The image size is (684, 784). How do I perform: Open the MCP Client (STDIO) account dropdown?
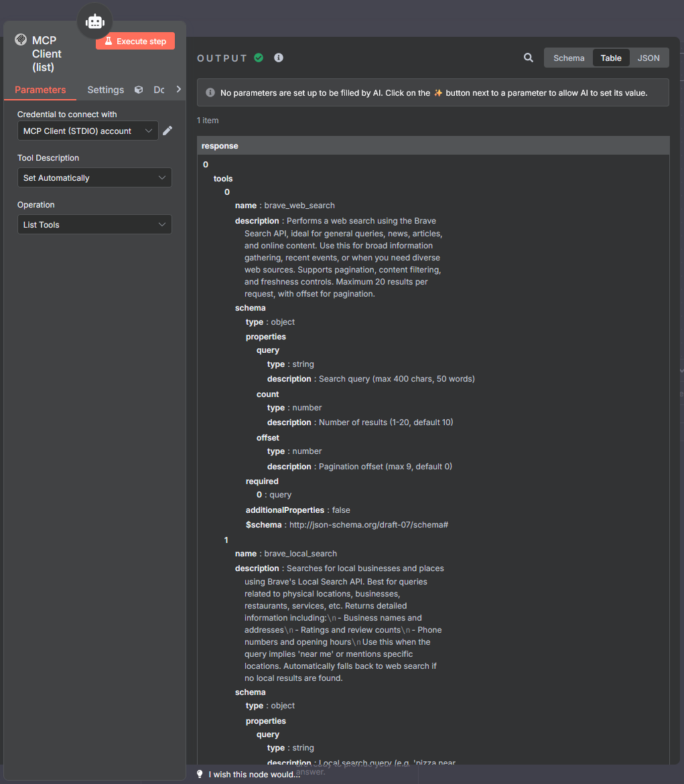pos(88,131)
